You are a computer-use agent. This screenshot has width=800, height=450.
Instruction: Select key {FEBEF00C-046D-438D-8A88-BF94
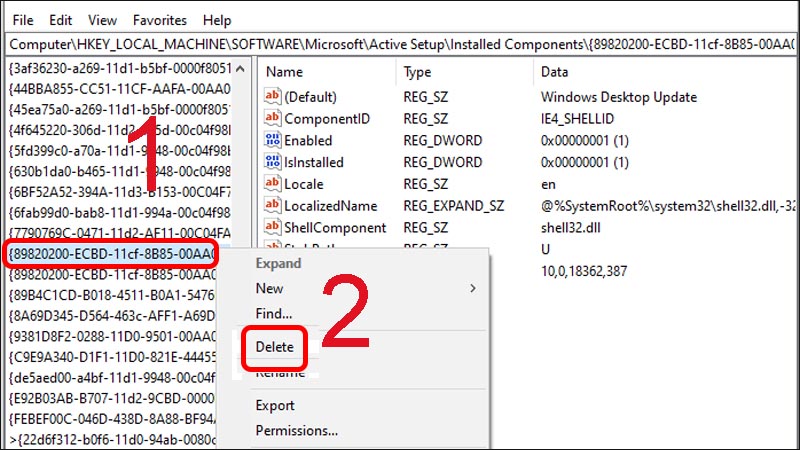pos(112,419)
